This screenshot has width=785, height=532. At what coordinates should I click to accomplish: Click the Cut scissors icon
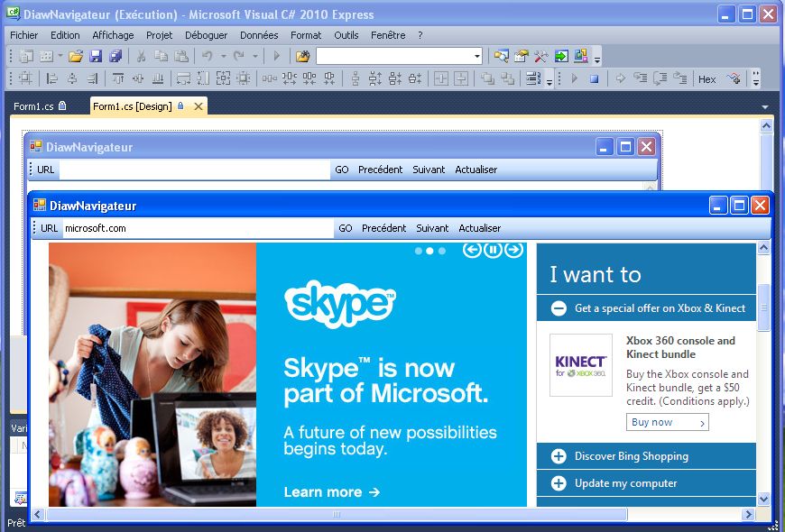point(141,56)
